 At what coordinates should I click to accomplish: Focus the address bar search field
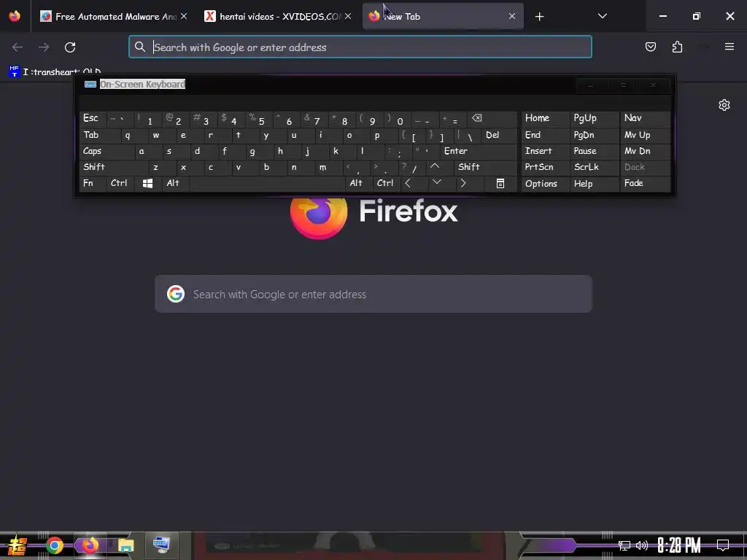(360, 47)
